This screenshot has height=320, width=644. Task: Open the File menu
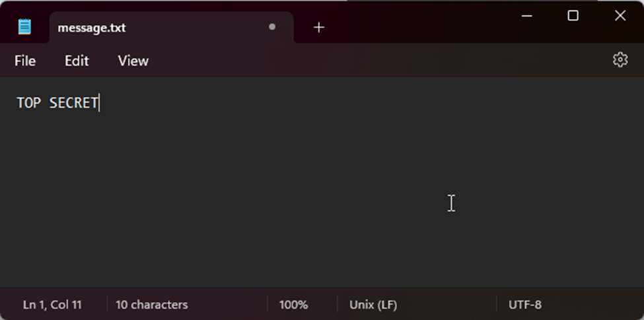[x=25, y=61]
